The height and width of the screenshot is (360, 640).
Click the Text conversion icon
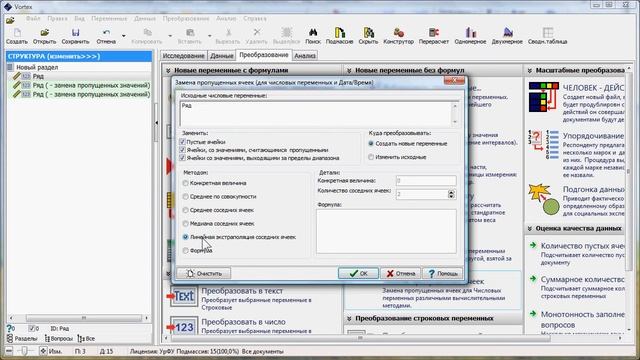(x=184, y=296)
